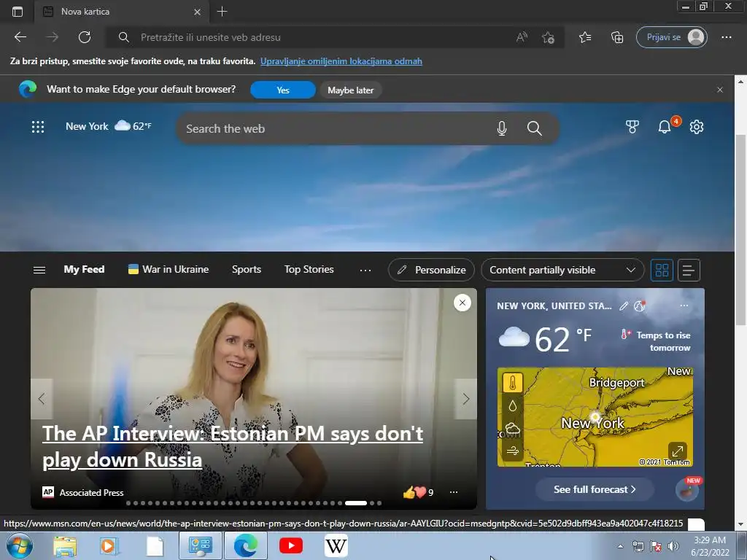Close the headline story card
The height and width of the screenshot is (560, 747).
[x=462, y=303]
